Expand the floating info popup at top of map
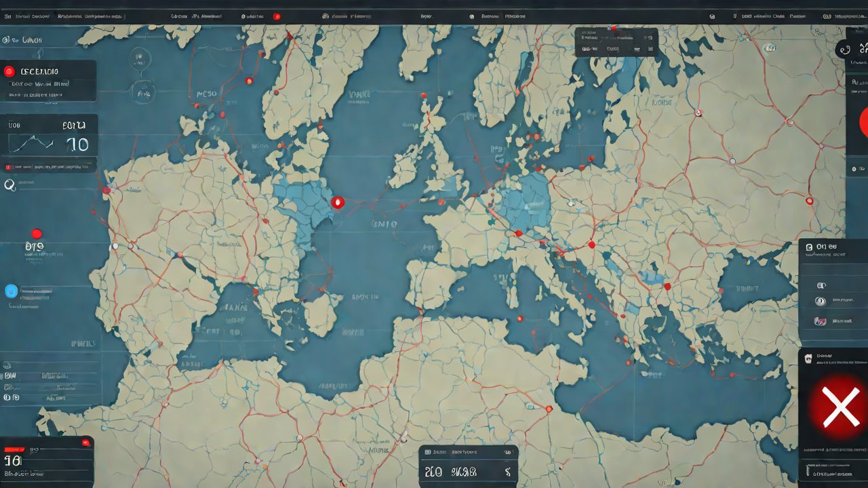 click(x=616, y=42)
